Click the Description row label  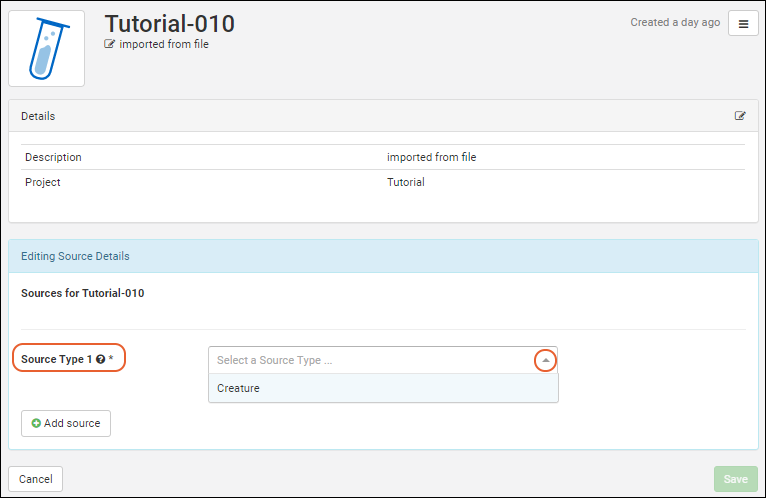53,157
